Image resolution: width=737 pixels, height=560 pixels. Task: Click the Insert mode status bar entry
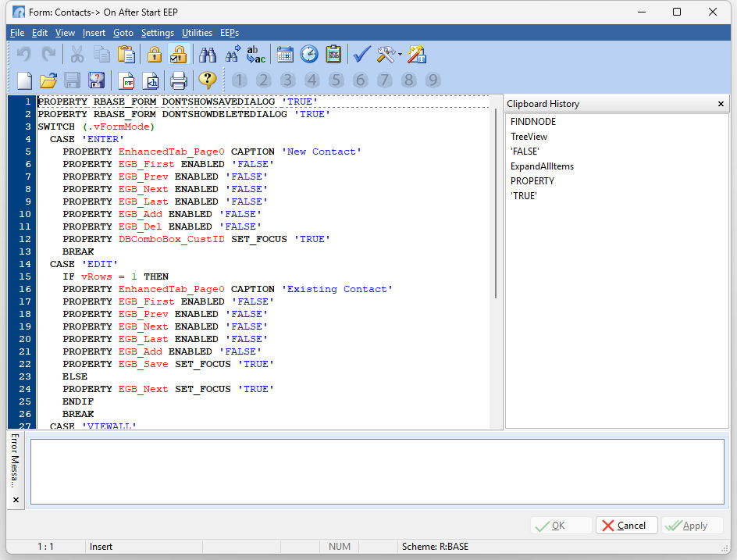pyautogui.click(x=101, y=547)
